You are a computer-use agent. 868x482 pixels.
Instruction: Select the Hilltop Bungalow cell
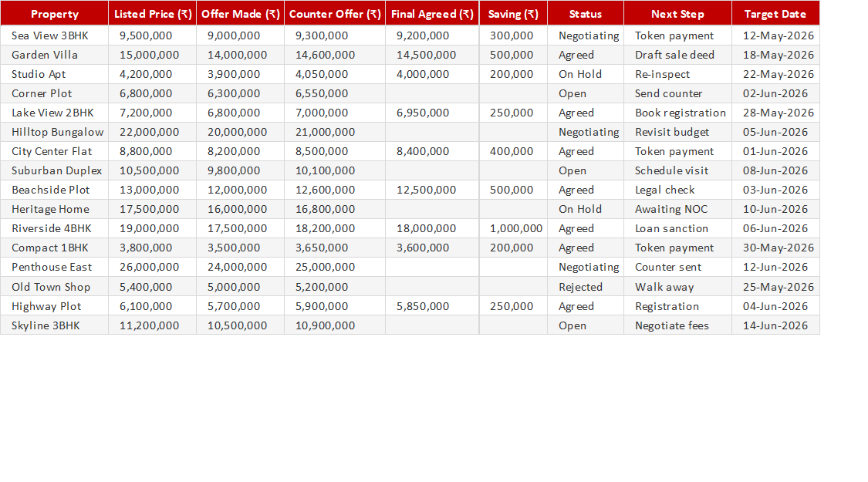click(x=54, y=132)
